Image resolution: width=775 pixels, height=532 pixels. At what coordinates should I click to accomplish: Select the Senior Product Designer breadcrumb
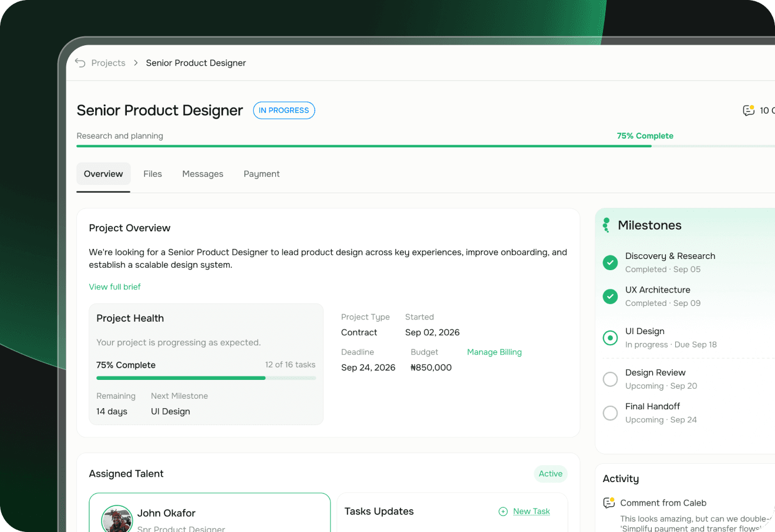(196, 63)
